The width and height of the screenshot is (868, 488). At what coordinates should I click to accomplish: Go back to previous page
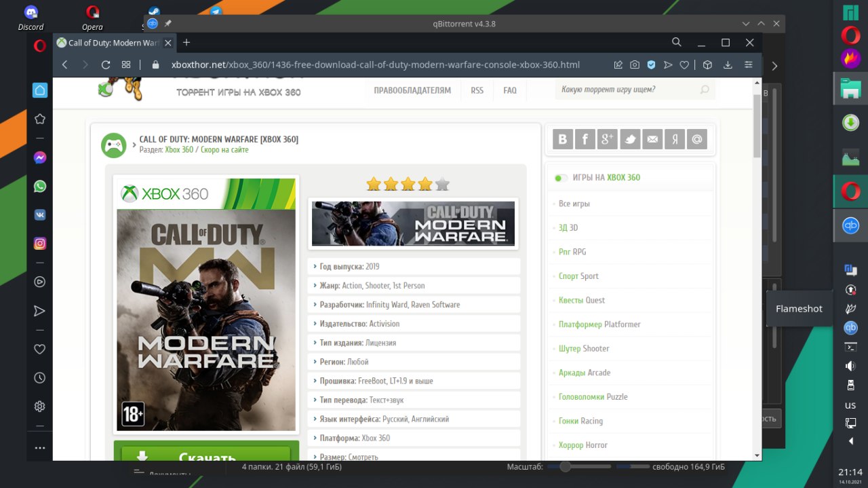pyautogui.click(x=65, y=65)
